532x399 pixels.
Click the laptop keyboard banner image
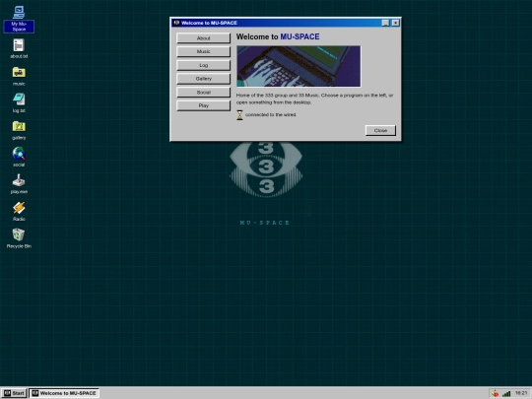click(299, 66)
